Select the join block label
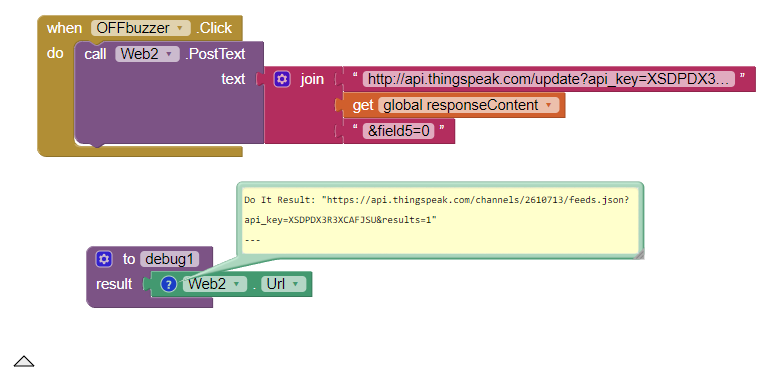777x371 pixels. (x=312, y=79)
